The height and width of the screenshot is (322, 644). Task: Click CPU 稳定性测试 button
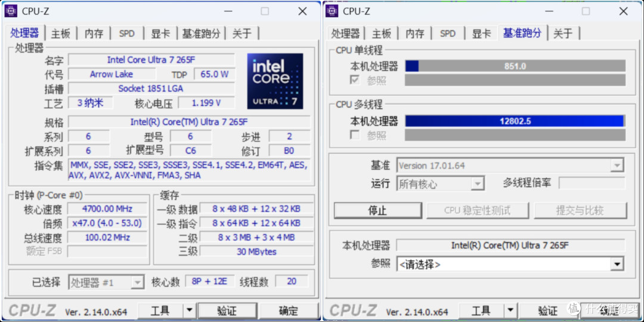(477, 210)
